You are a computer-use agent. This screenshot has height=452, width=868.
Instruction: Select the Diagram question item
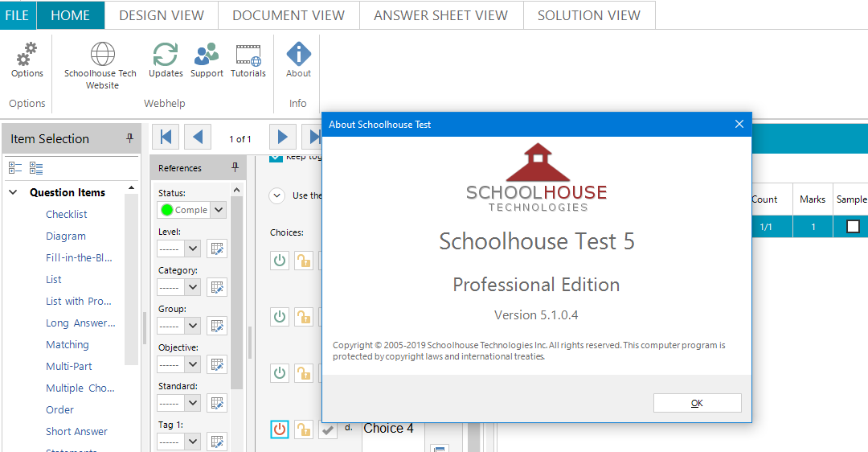point(66,236)
